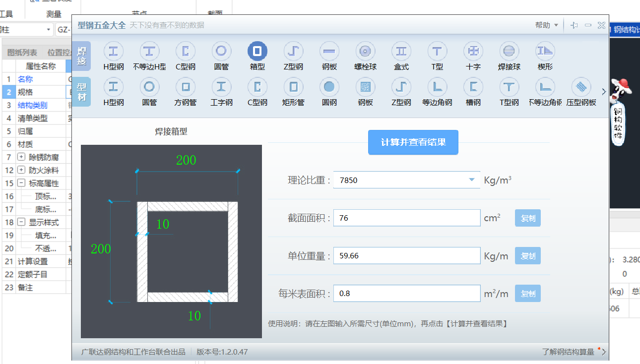Viewport: 640px width, 364px height.
Task: Select the 压型钢板 profile icon
Action: pyautogui.click(x=581, y=87)
